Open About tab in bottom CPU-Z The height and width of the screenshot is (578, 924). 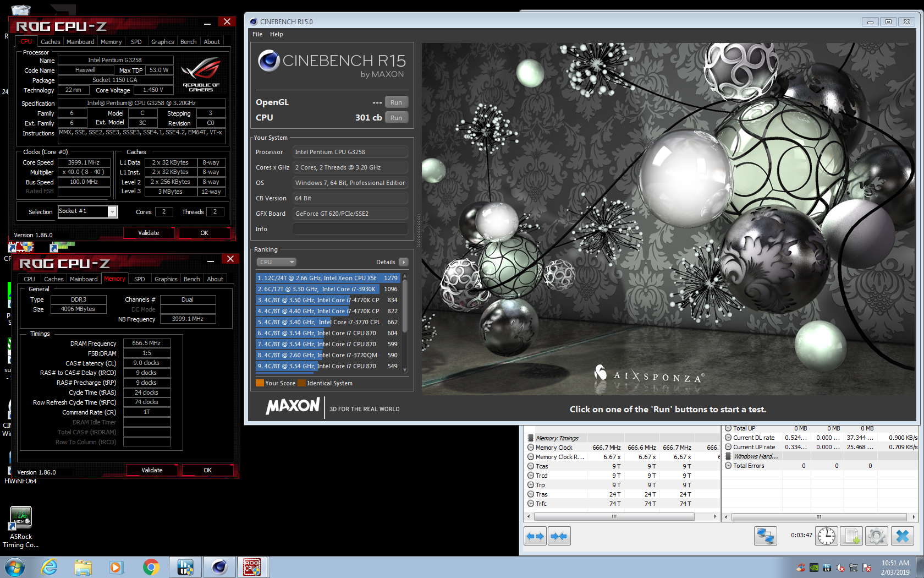click(x=215, y=279)
